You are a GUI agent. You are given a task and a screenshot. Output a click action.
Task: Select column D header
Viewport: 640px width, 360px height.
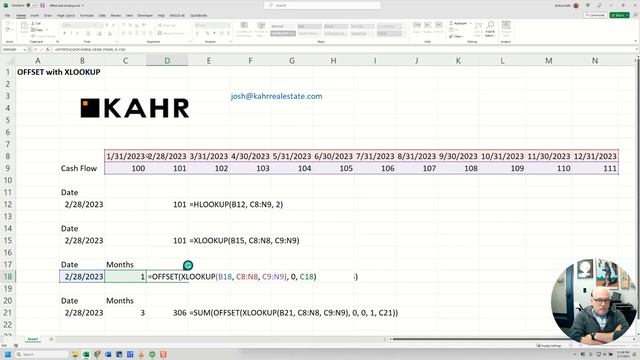(167, 60)
